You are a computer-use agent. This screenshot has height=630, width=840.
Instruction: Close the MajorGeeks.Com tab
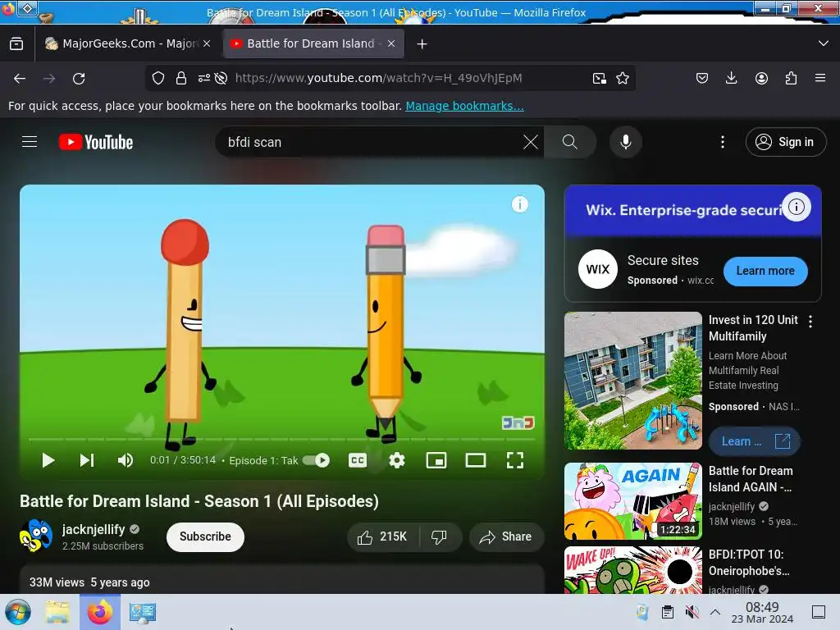tap(207, 43)
